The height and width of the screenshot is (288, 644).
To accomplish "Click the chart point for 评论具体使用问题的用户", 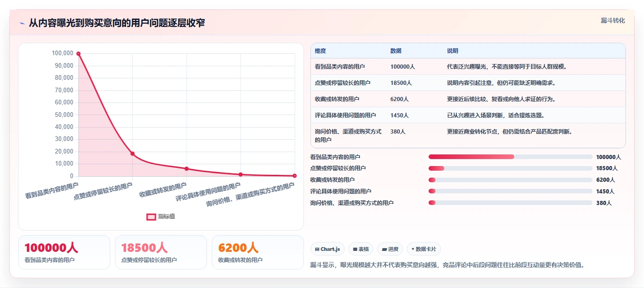I will click(240, 174).
